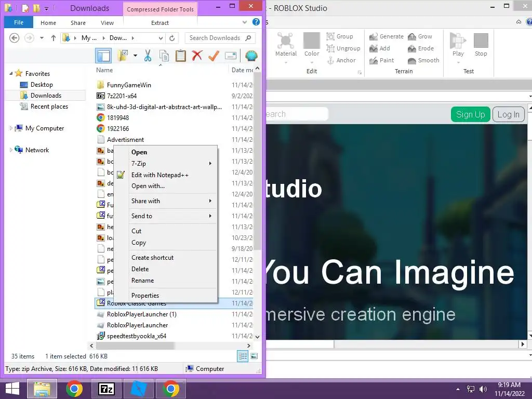Click Ungroup in ROBLOX Studio ribbon
The image size is (532, 399).
click(x=343, y=48)
